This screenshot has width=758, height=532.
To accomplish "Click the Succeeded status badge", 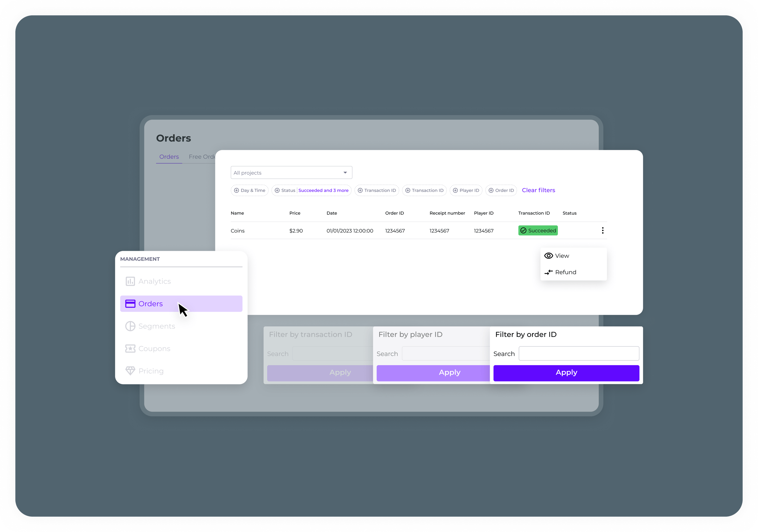I will pyautogui.click(x=538, y=231).
